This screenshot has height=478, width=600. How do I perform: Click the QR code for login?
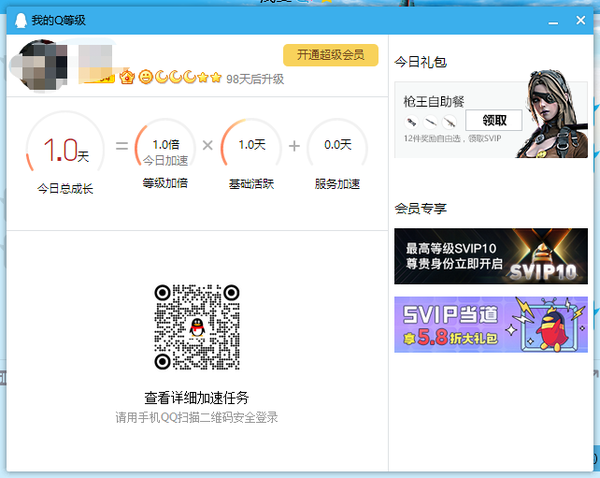[x=195, y=326]
